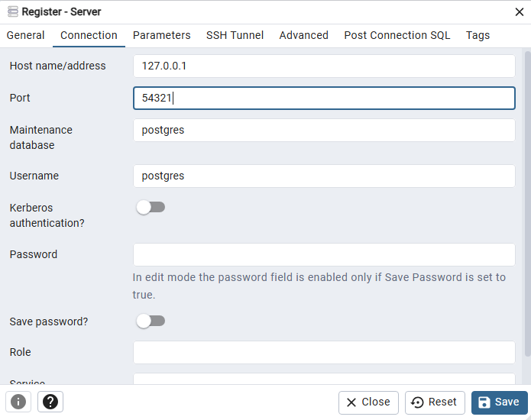531x420 pixels.
Task: Click the Reset button
Action: (435, 402)
